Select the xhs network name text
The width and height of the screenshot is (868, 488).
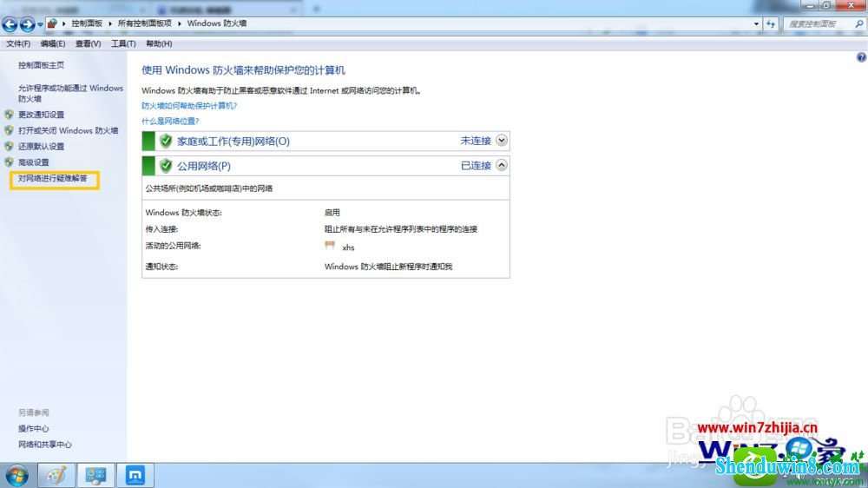coord(348,247)
